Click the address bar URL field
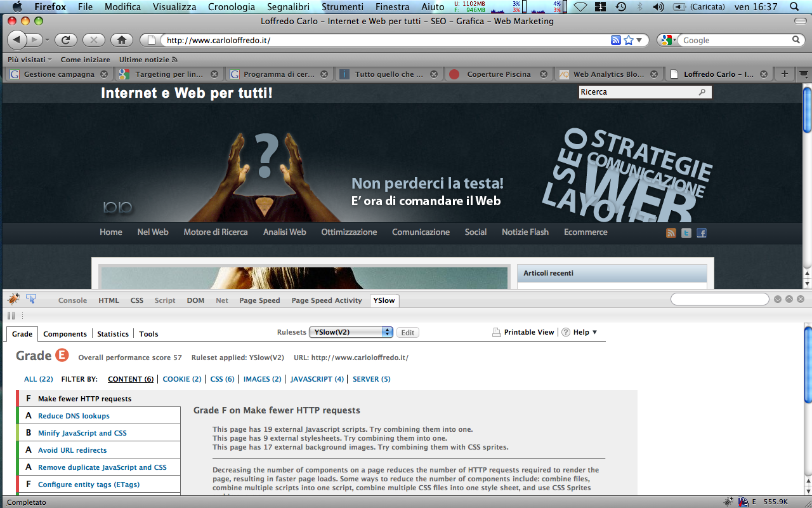Screen dimensions: 812x508 [x=386, y=40]
